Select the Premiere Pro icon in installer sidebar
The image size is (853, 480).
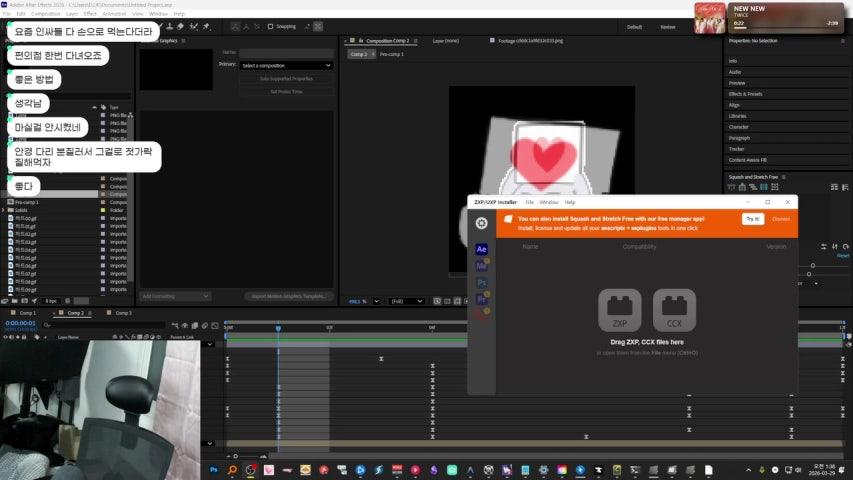(x=481, y=299)
